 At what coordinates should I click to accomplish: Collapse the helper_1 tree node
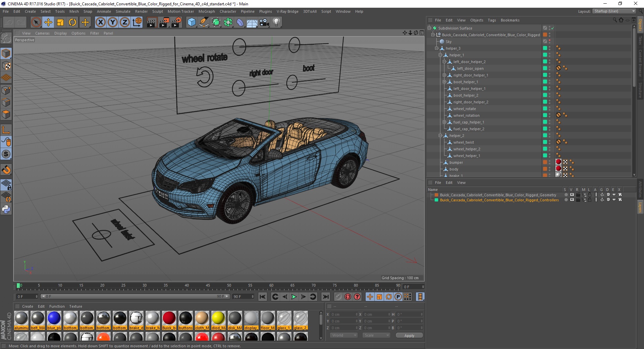(440, 55)
